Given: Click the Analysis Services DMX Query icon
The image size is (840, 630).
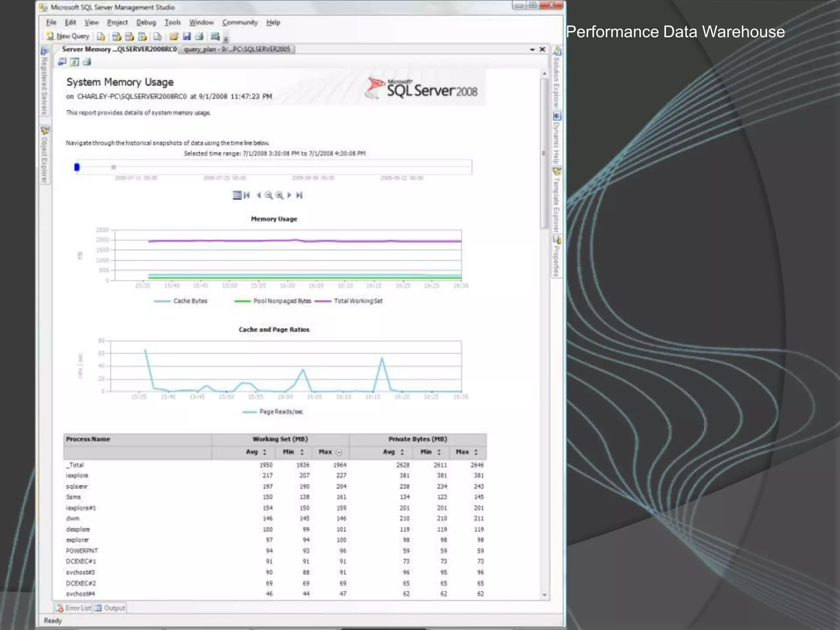Looking at the screenshot, I should (x=129, y=37).
